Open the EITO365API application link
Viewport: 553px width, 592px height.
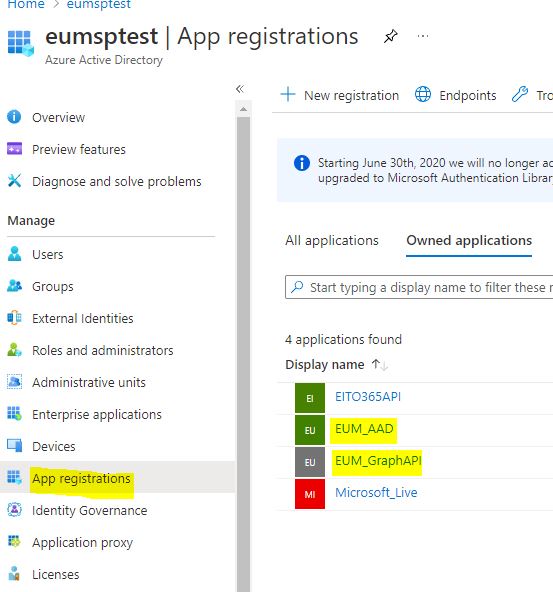click(368, 396)
